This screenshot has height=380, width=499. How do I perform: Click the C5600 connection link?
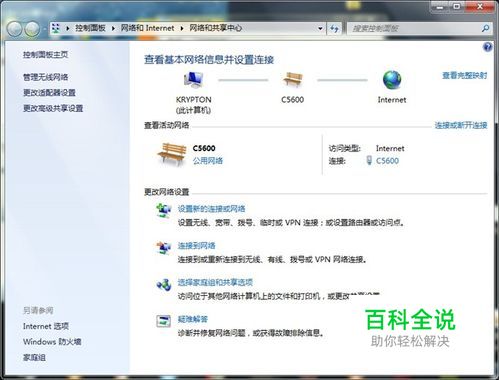click(387, 161)
